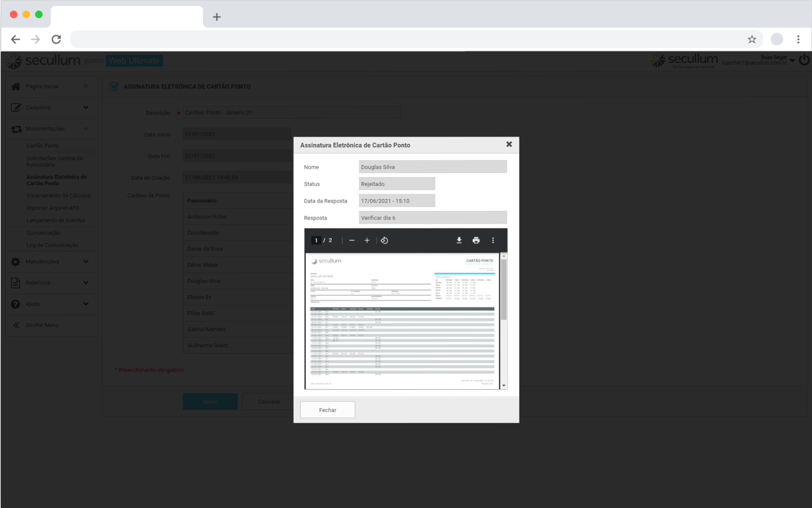Zoom in on the PDF viewer
Image resolution: width=812 pixels, height=508 pixels.
point(367,240)
